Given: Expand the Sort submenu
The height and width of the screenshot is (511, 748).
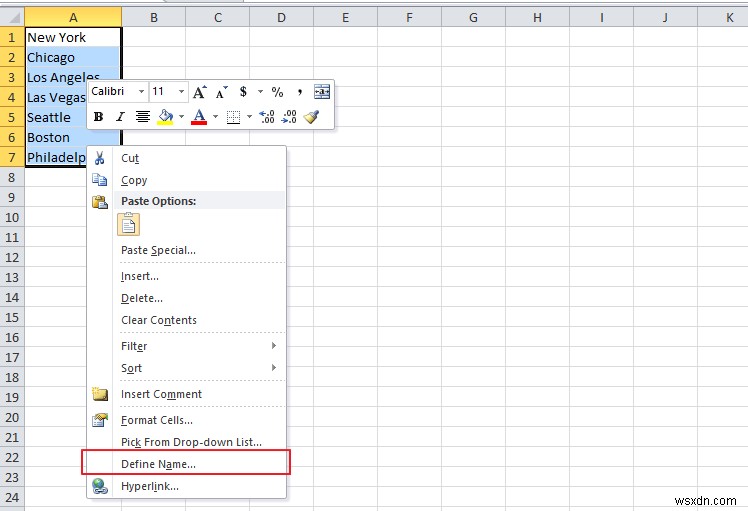Looking at the screenshot, I should (x=187, y=368).
